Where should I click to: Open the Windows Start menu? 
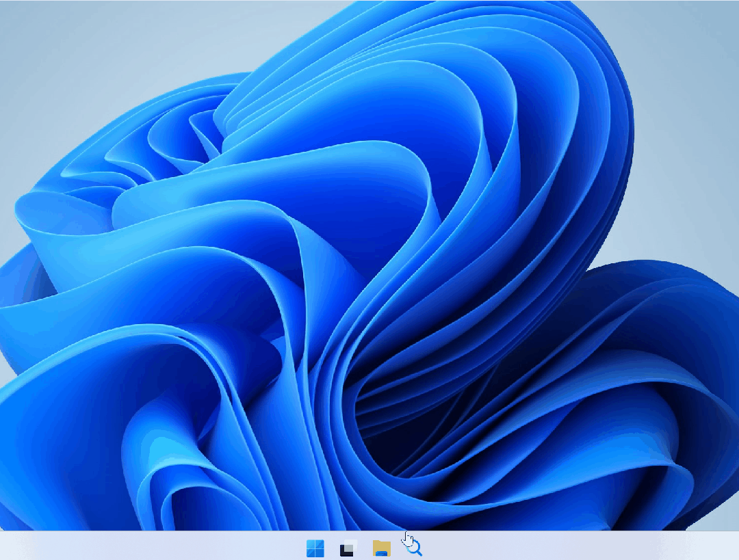(x=315, y=548)
